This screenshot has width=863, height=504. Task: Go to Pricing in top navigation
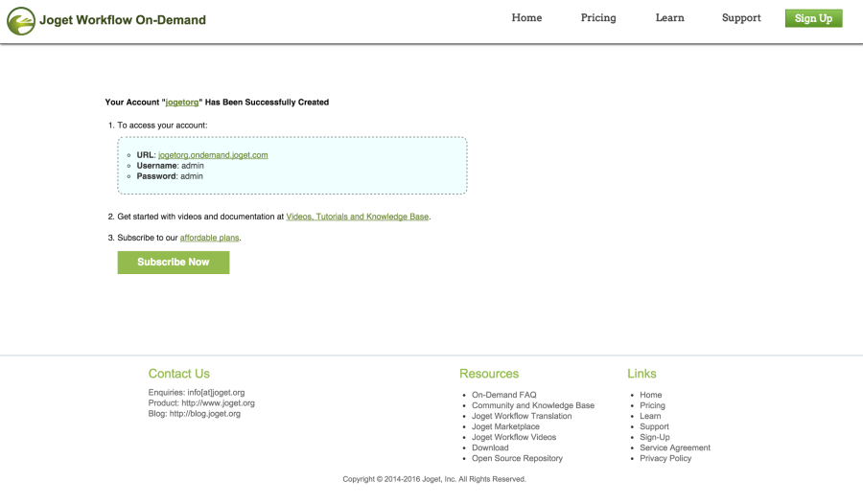point(598,18)
